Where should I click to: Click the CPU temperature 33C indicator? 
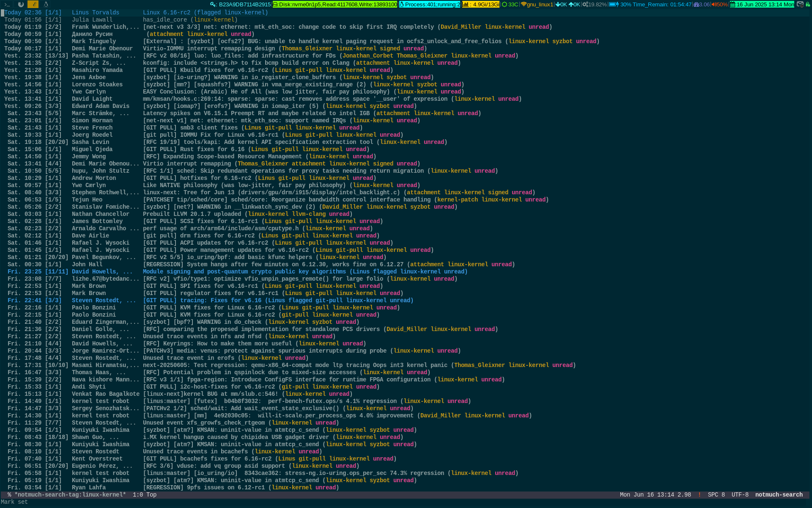pyautogui.click(x=510, y=4)
